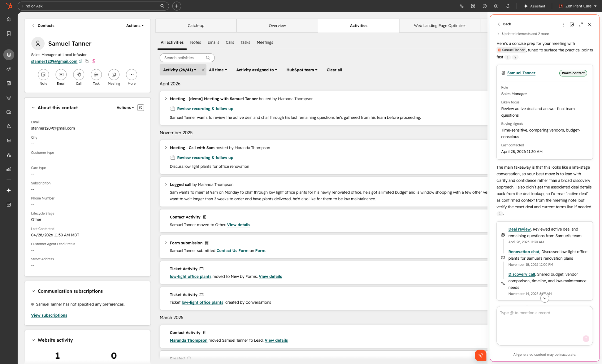Click the Search activities field
This screenshot has width=602, height=364.
tap(187, 58)
